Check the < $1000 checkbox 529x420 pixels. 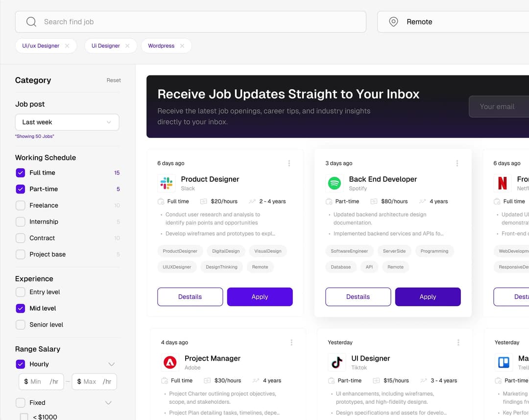24,417
